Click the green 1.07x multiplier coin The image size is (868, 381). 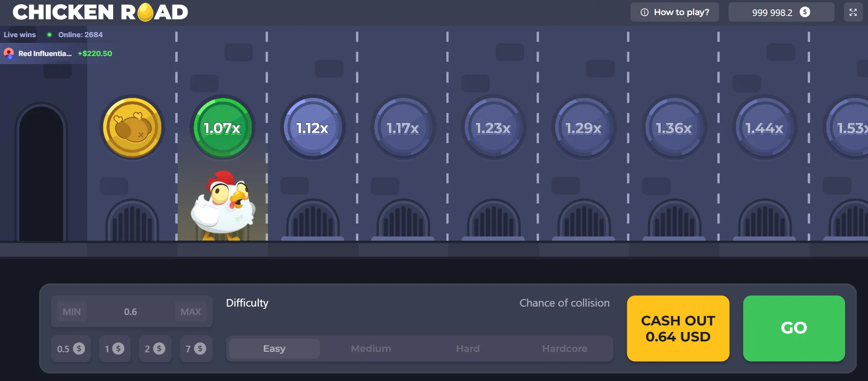pos(223,128)
